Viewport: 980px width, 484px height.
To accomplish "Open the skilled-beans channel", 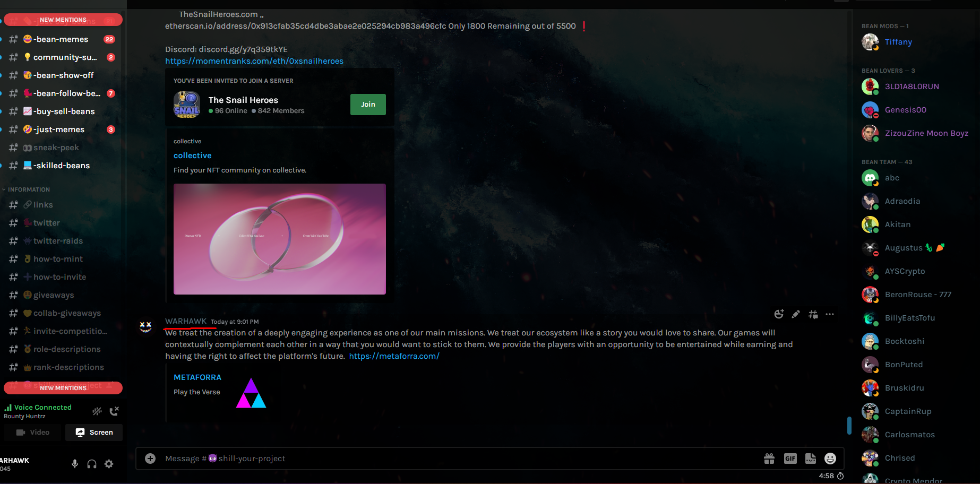I will 63,166.
